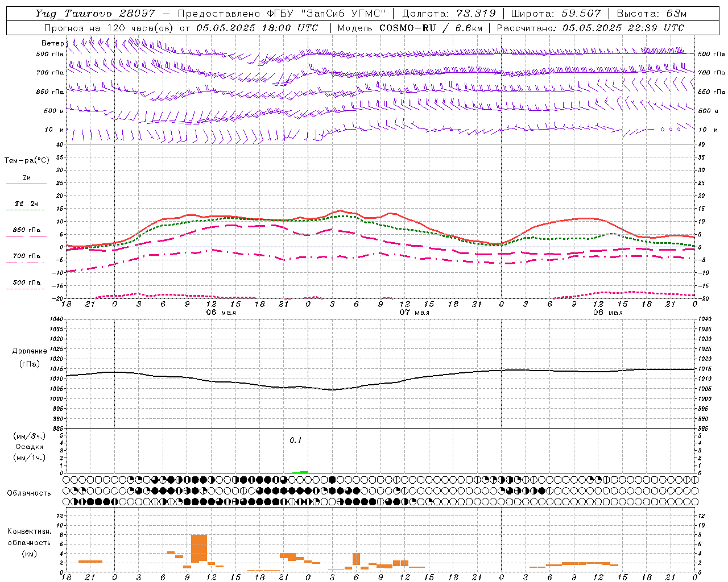Image resolution: width=728 pixels, height=582 pixels.
Task: Click the 850 гПа entry in temperature legend
Action: tap(27, 230)
